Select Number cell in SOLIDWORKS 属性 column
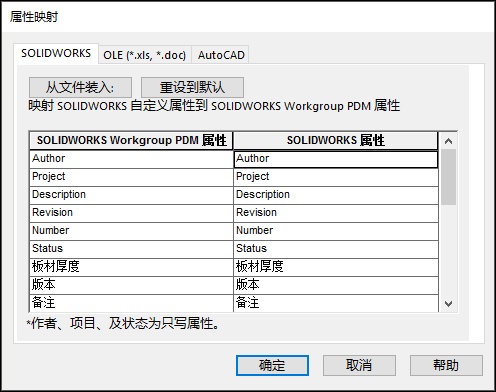The width and height of the screenshot is (496, 392). pos(336,231)
